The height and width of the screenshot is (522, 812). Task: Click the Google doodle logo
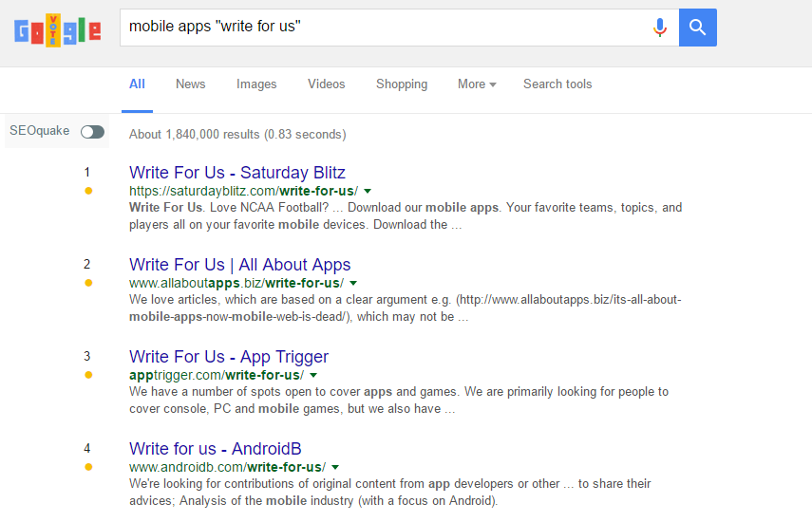pyautogui.click(x=58, y=30)
